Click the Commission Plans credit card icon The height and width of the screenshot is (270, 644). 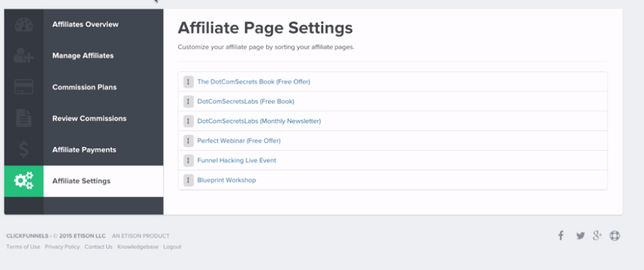pyautogui.click(x=24, y=87)
